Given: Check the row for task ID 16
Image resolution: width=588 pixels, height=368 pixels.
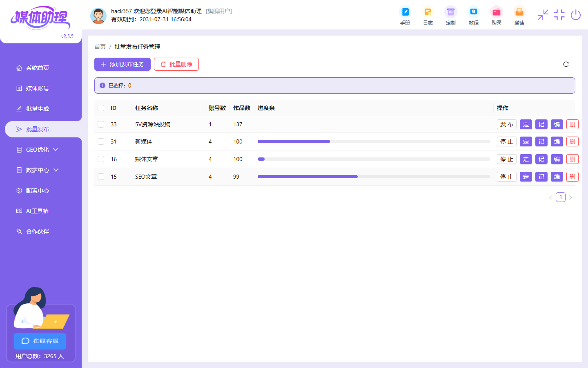Looking at the screenshot, I should 101,159.
